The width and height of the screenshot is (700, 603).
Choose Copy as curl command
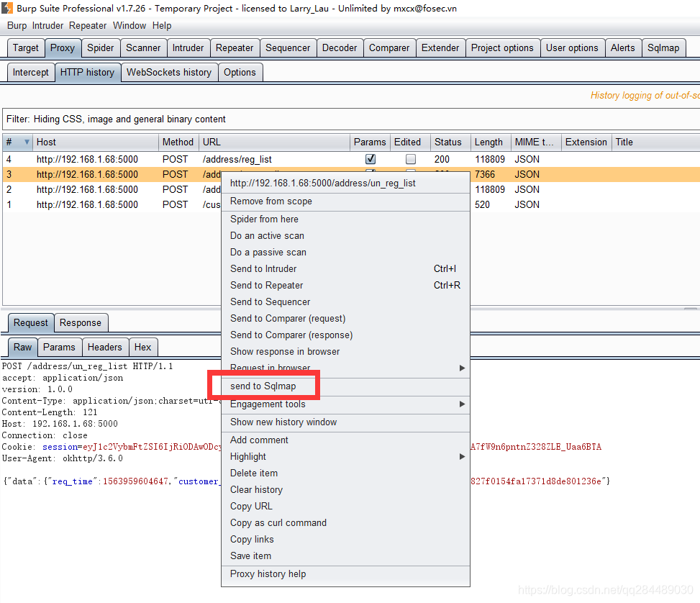point(345,522)
